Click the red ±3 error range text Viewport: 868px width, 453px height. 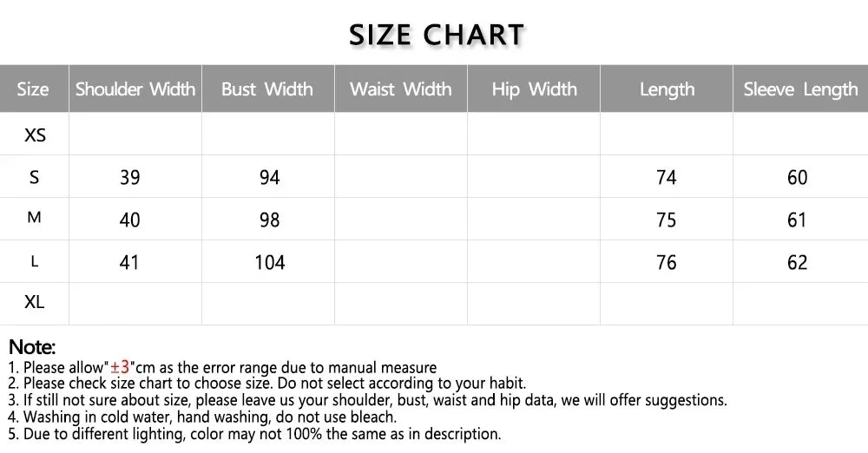[120, 367]
